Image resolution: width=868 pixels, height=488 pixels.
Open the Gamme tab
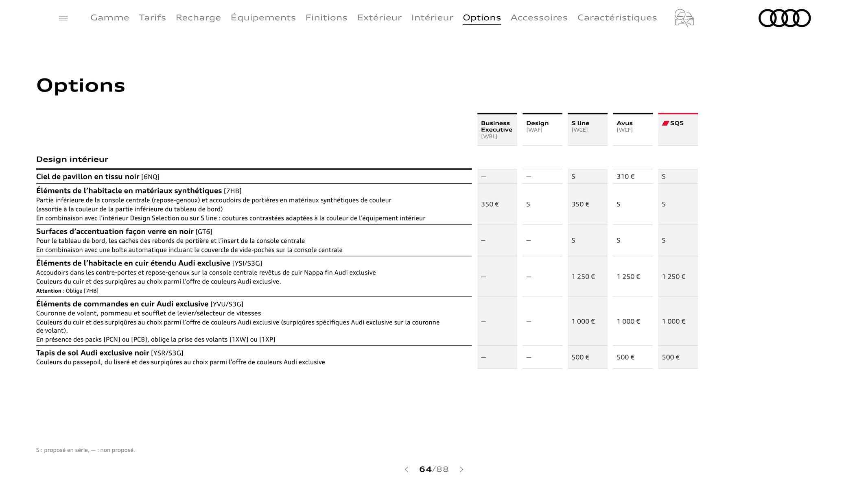click(x=110, y=17)
